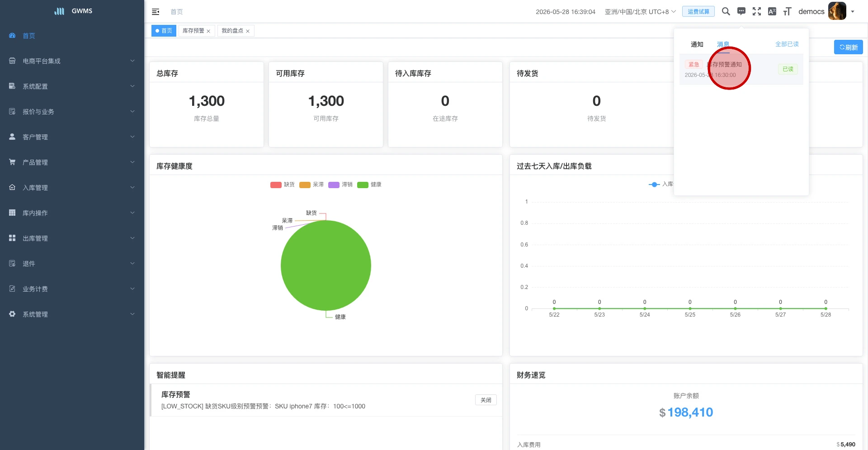This screenshot has width=868, height=450.
Task: Switch to the 消息 tab in popup
Action: (x=723, y=44)
